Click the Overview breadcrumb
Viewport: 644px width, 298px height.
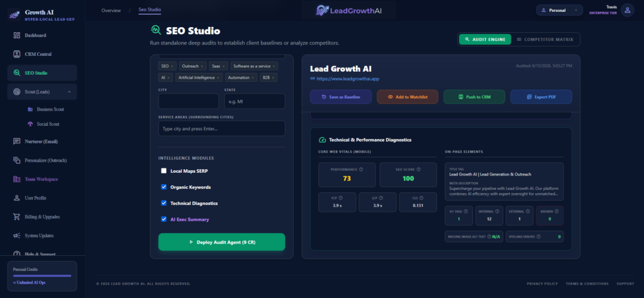[111, 10]
